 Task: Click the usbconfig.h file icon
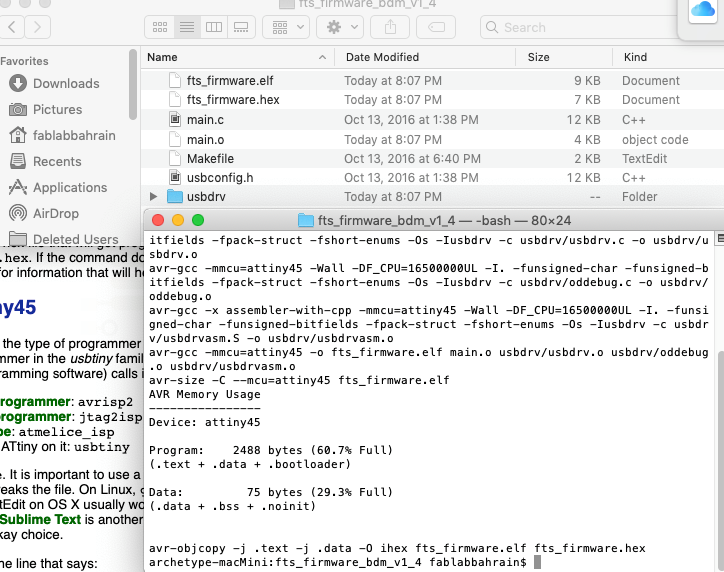(x=175, y=177)
